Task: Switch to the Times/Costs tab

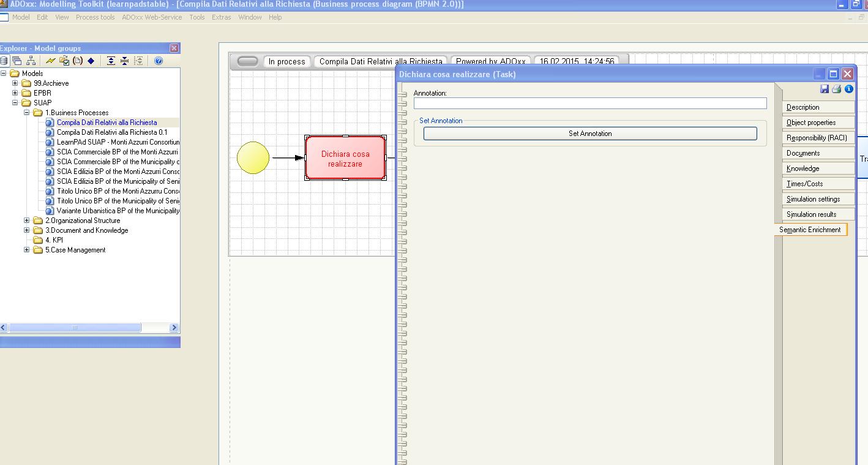Action: point(818,184)
